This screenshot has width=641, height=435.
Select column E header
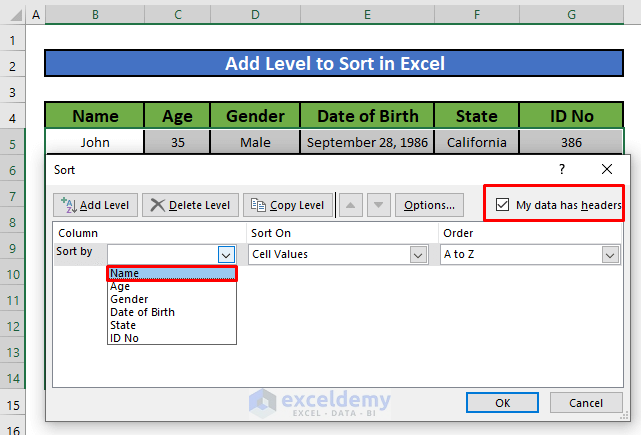click(x=368, y=16)
